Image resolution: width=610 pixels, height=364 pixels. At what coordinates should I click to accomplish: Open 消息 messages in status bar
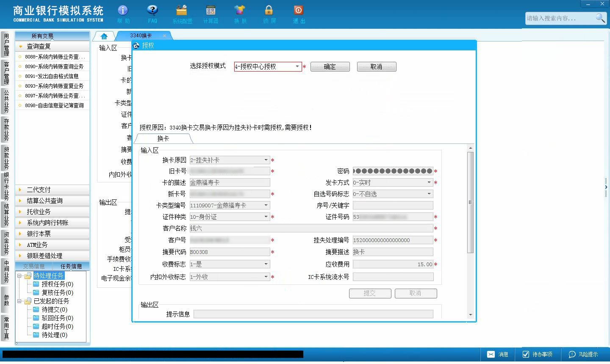[x=498, y=354]
